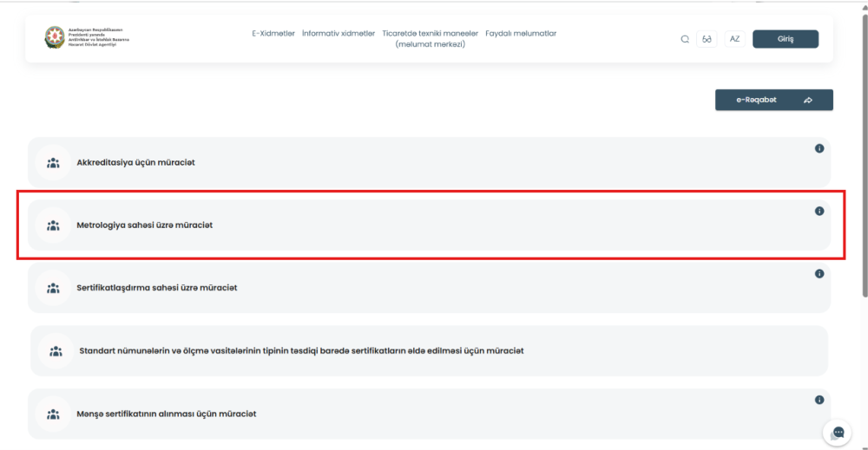Viewport: 868px width, 450px height.
Task: Click info icon on Akkreditasiya row
Action: tap(819, 149)
